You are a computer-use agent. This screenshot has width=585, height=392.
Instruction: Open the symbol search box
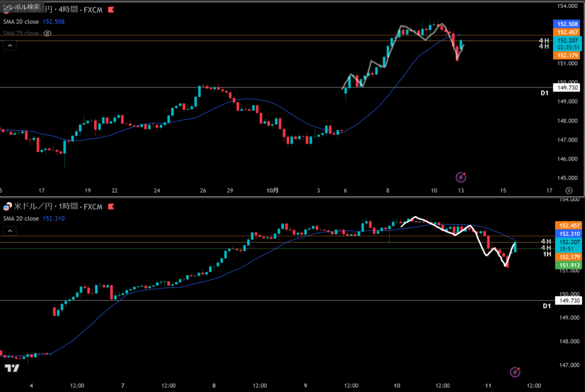[x=22, y=7]
